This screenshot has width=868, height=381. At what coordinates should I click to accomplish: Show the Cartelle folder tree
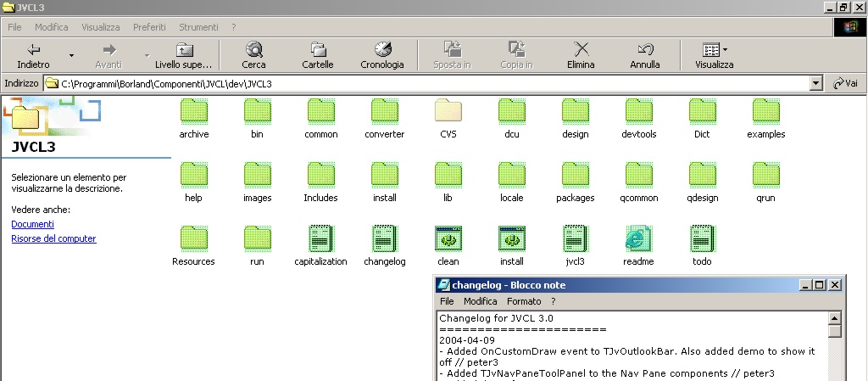point(318,55)
